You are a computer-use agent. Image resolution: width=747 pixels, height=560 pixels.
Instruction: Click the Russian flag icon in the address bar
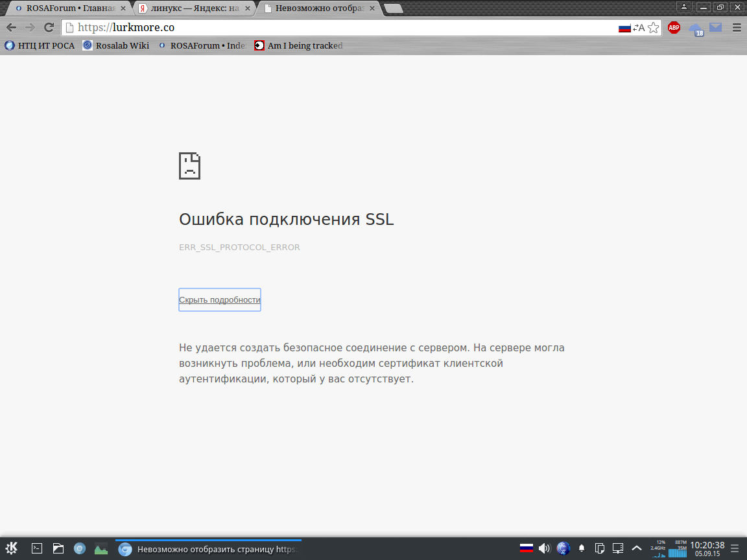coord(624,28)
